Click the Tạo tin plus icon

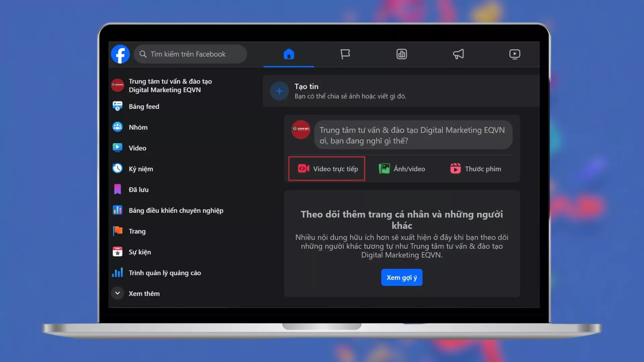pyautogui.click(x=279, y=91)
